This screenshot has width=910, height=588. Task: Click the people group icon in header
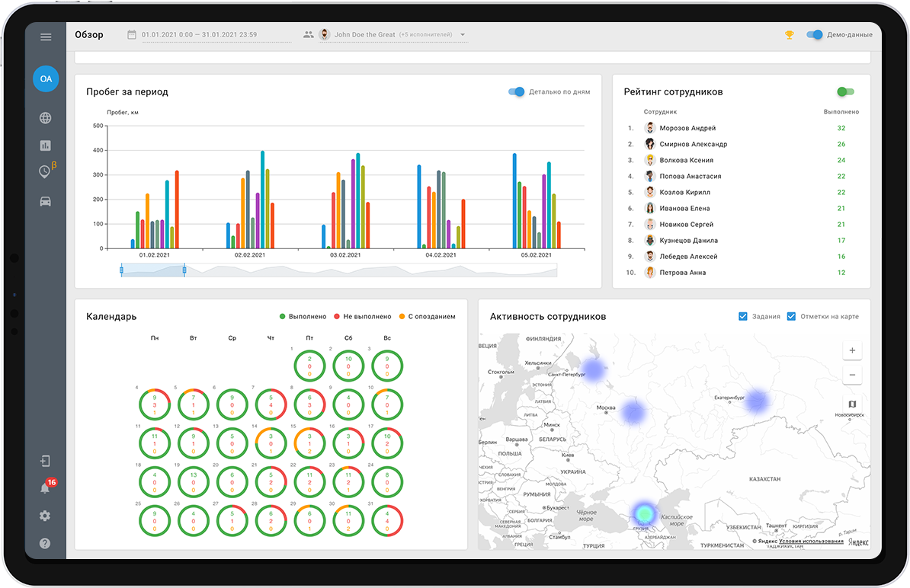click(309, 35)
